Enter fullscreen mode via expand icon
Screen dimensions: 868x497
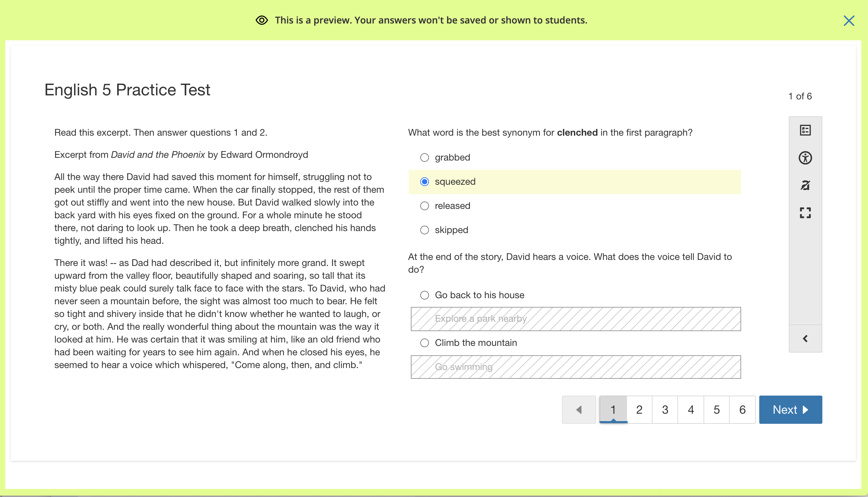(805, 213)
